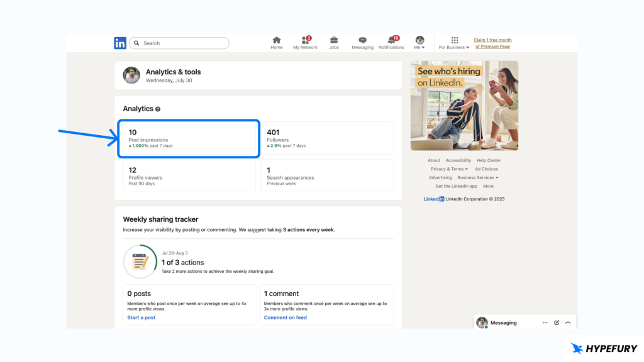Screen dimensions: 644x362
Task: Click in the Search input field
Action: (182, 43)
